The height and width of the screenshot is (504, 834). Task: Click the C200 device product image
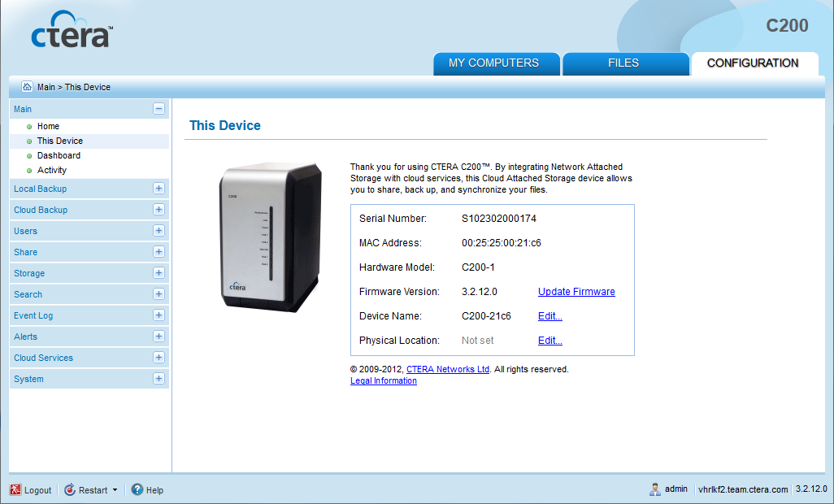tap(271, 237)
